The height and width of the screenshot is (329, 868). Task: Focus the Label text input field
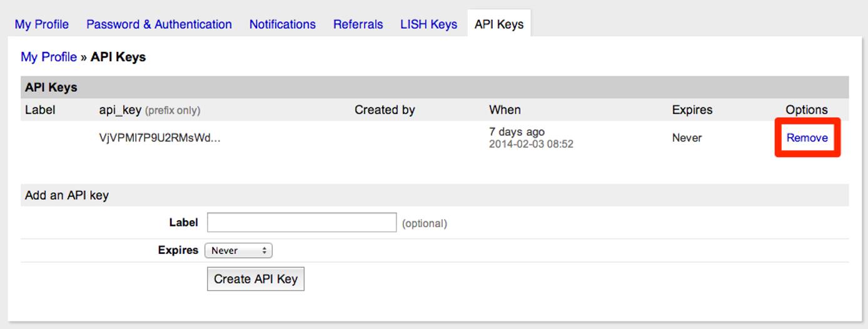(x=301, y=223)
